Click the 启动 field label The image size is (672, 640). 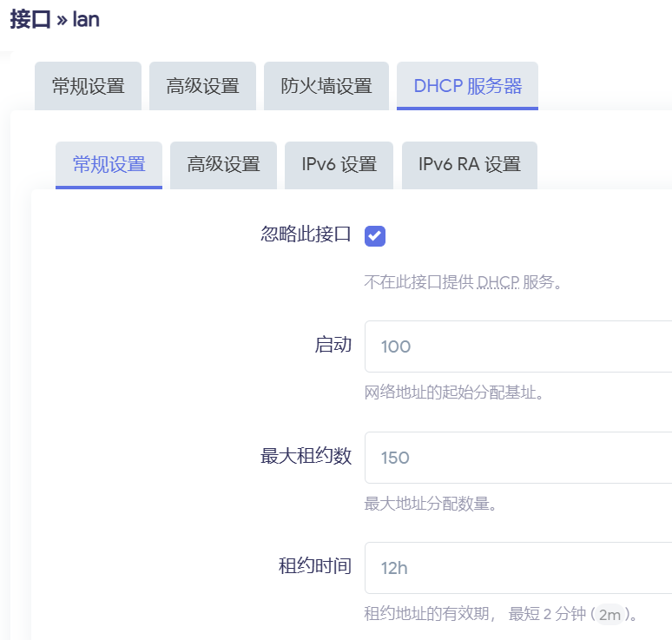(333, 345)
